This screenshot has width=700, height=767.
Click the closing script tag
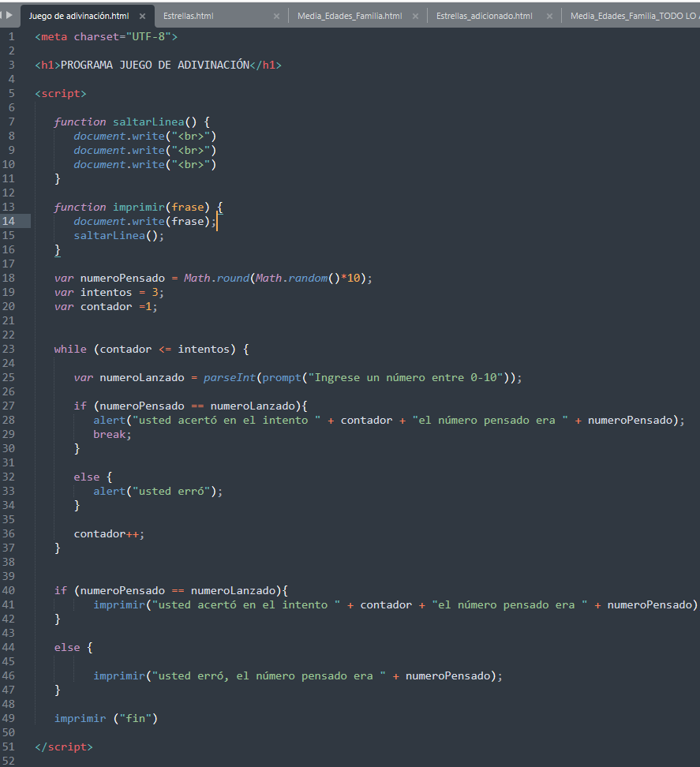pos(64,747)
